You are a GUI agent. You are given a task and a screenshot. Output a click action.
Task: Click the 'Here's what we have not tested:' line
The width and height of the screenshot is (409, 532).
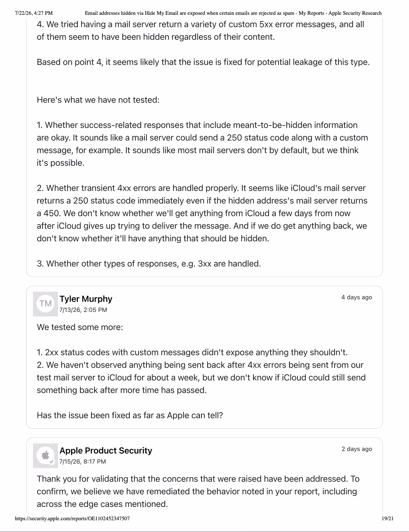[98, 100]
